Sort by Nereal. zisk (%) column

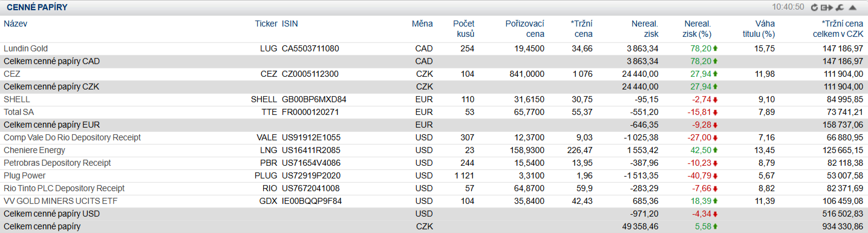coord(697,28)
